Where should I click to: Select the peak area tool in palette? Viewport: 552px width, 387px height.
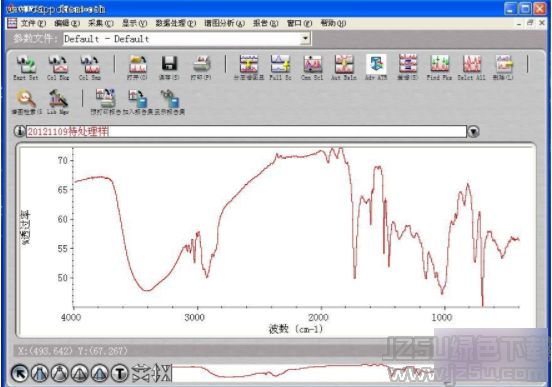click(100, 373)
